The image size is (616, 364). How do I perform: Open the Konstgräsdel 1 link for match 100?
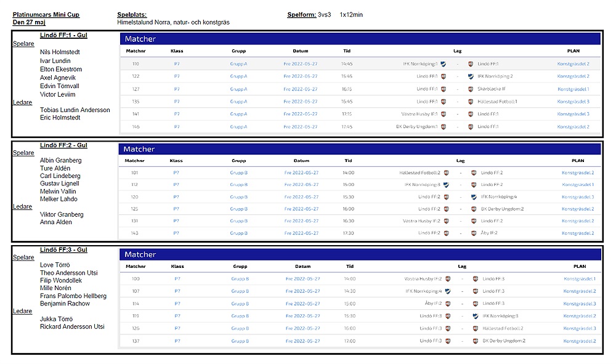pyautogui.click(x=580, y=279)
